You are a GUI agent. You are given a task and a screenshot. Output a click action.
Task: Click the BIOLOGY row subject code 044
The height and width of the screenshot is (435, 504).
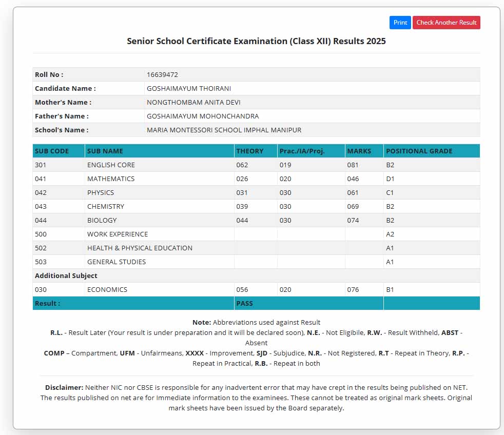41,221
